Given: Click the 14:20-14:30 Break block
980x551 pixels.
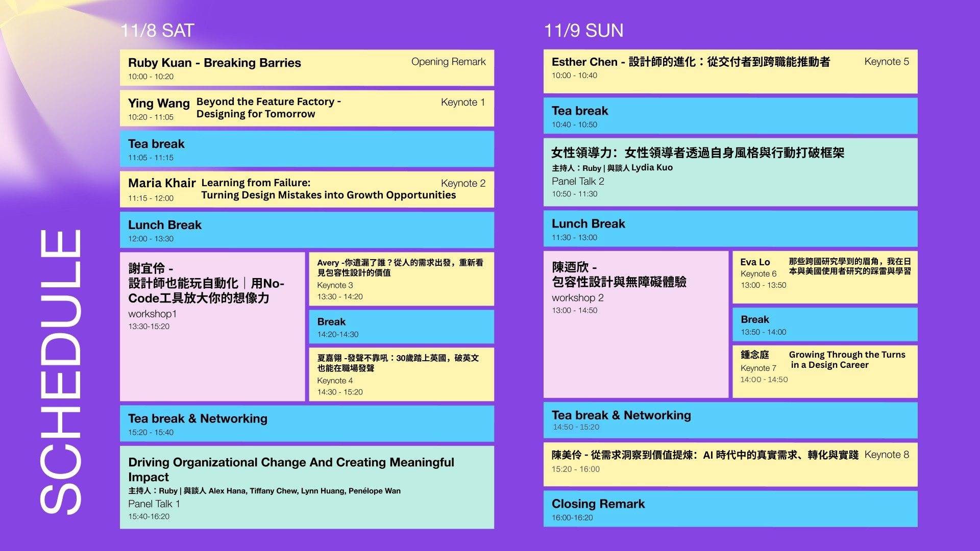Looking at the screenshot, I should 402,327.
